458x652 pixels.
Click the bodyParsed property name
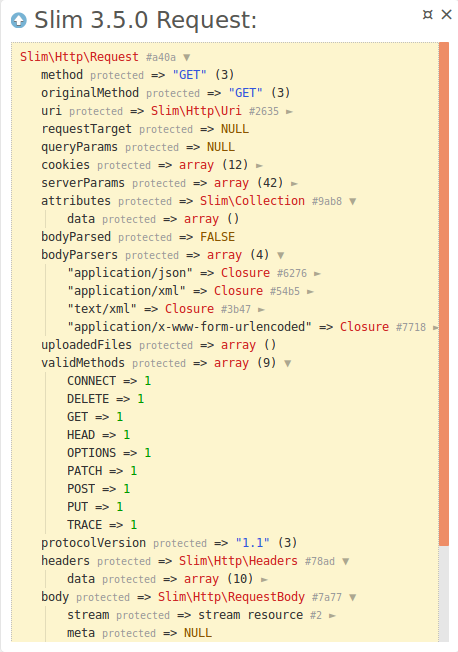click(76, 237)
